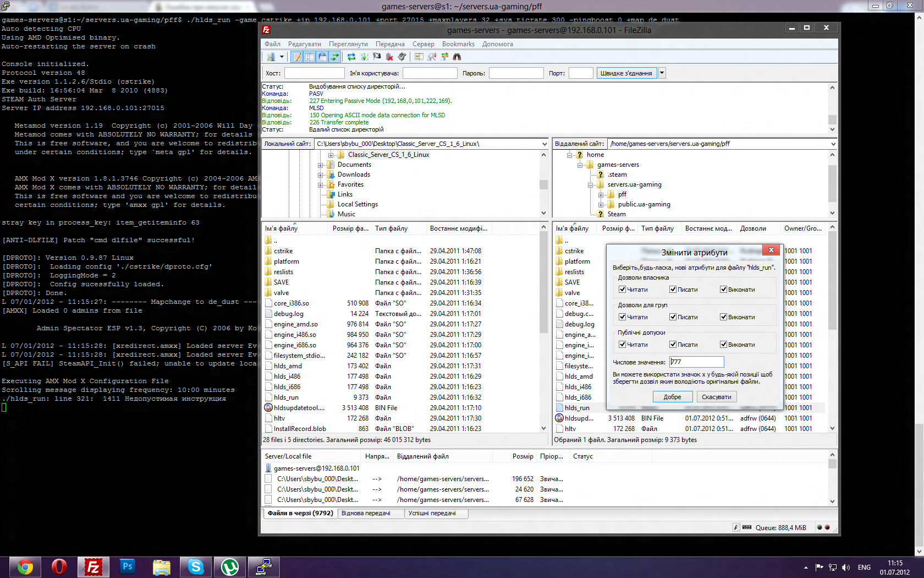924x578 pixels.
Task: Uncheck public permission Писати
Action: [673, 345]
